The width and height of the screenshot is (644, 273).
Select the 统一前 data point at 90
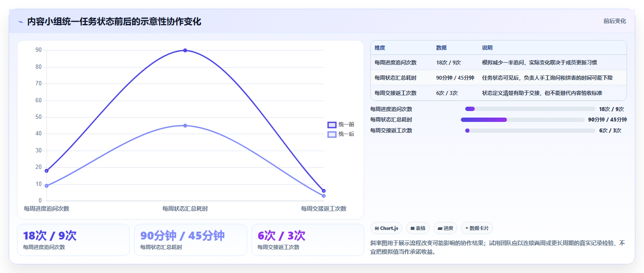185,51
